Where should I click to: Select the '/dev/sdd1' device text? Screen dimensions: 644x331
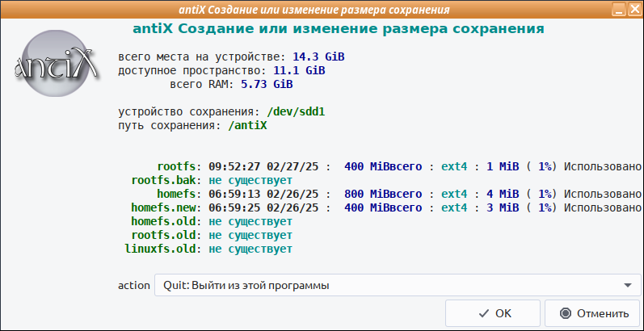coord(296,111)
